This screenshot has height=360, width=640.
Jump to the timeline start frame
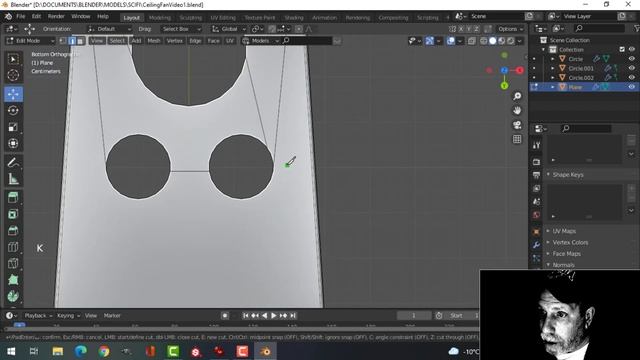pos(246,316)
